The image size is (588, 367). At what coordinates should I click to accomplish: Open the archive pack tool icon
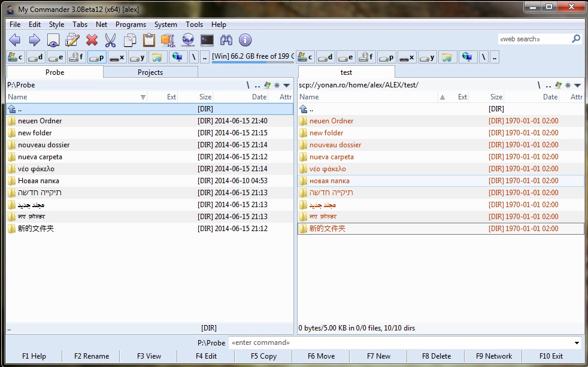pyautogui.click(x=168, y=40)
